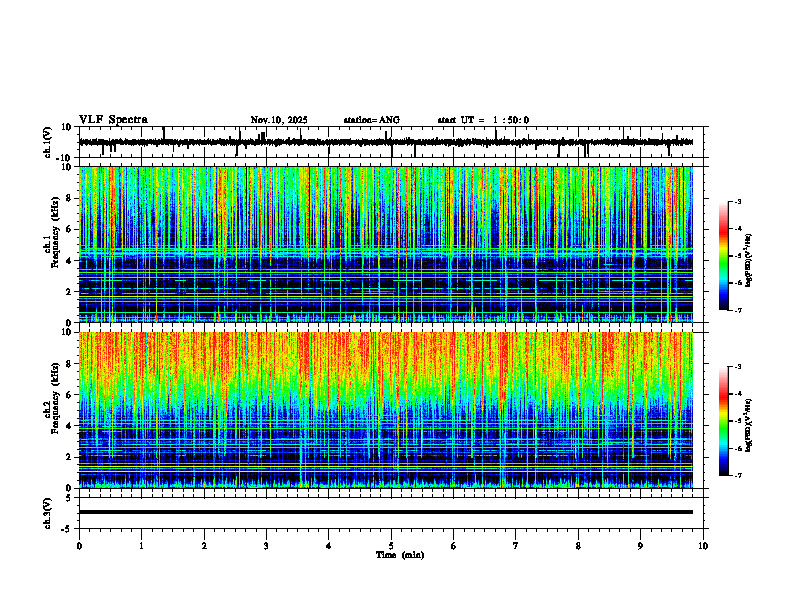This screenshot has width=792, height=612.
Task: Click the "-3" tick on ch.2 colorbar
Action: 738,367
